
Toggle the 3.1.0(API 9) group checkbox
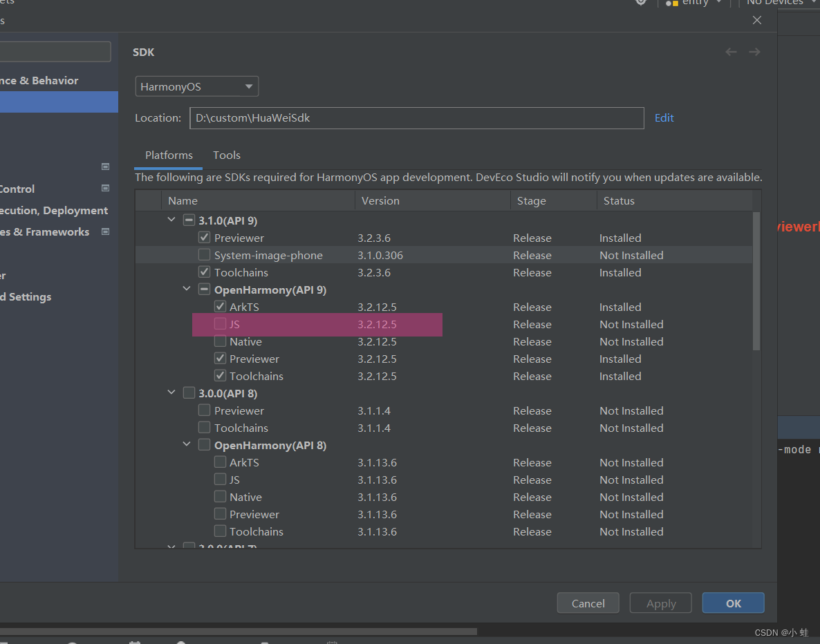pyautogui.click(x=189, y=220)
